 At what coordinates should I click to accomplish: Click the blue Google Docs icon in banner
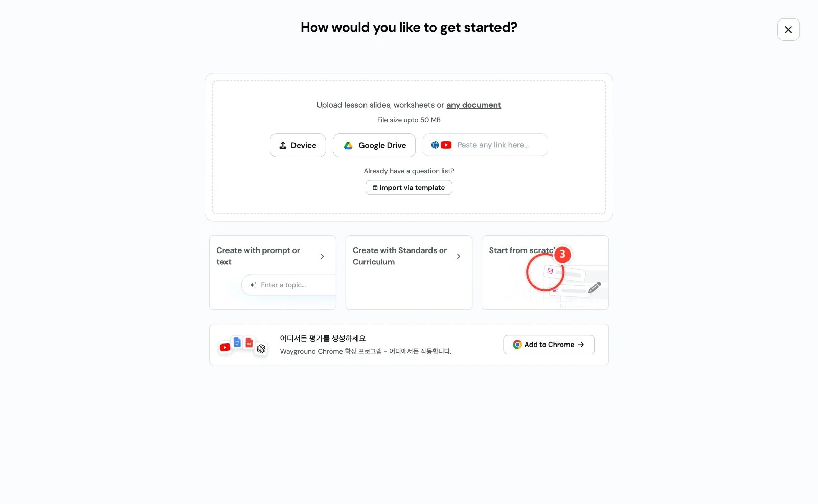(x=237, y=342)
